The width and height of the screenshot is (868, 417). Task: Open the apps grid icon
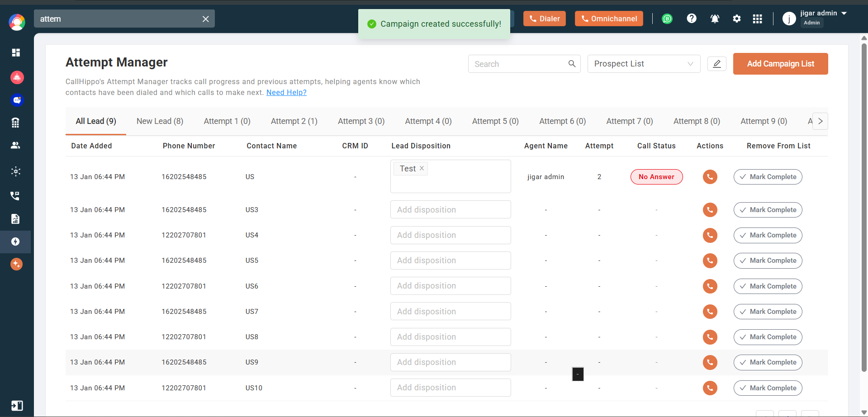(758, 19)
